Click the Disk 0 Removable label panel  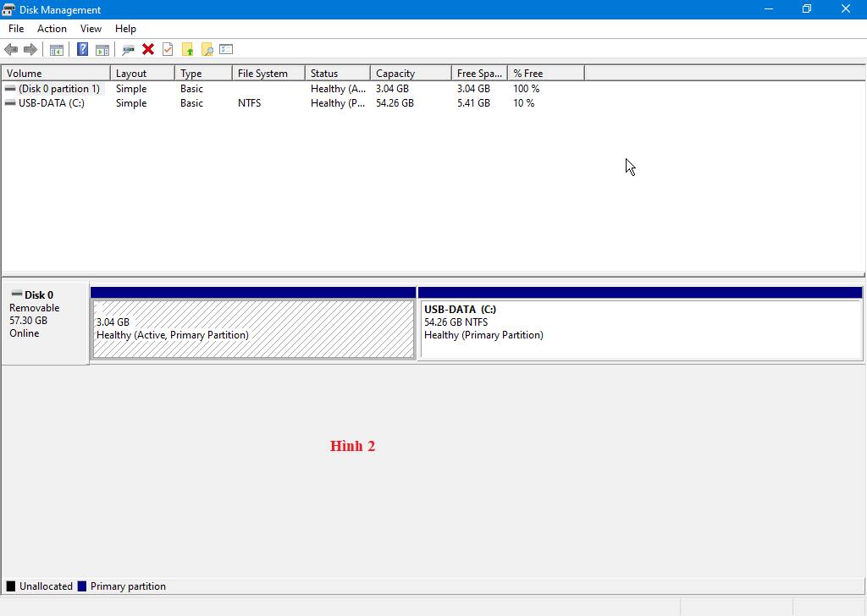(45, 322)
